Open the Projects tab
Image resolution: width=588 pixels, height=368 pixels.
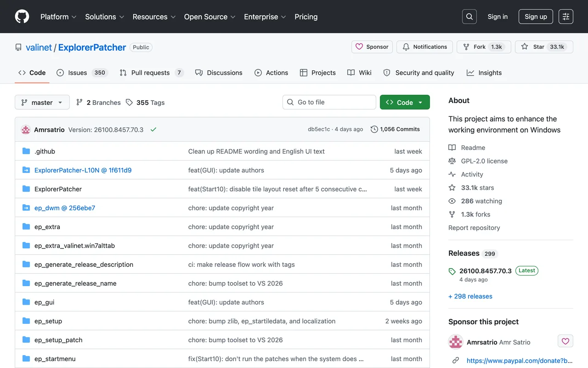318,73
